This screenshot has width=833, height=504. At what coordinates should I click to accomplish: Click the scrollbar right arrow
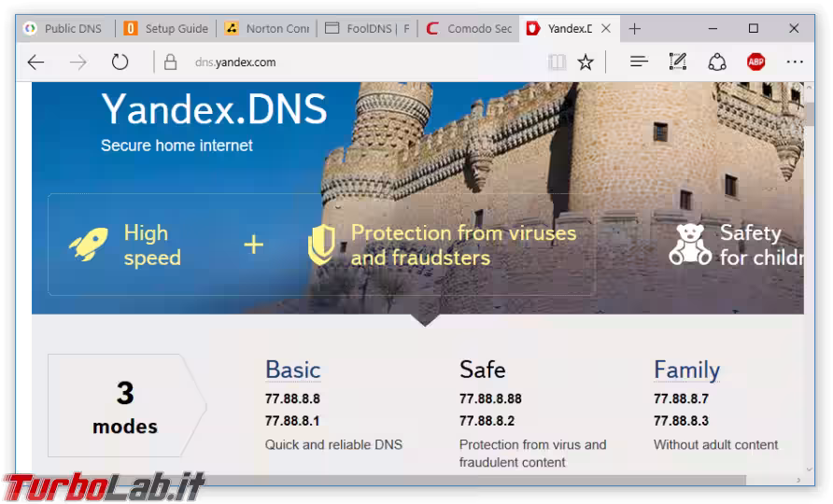(x=798, y=480)
